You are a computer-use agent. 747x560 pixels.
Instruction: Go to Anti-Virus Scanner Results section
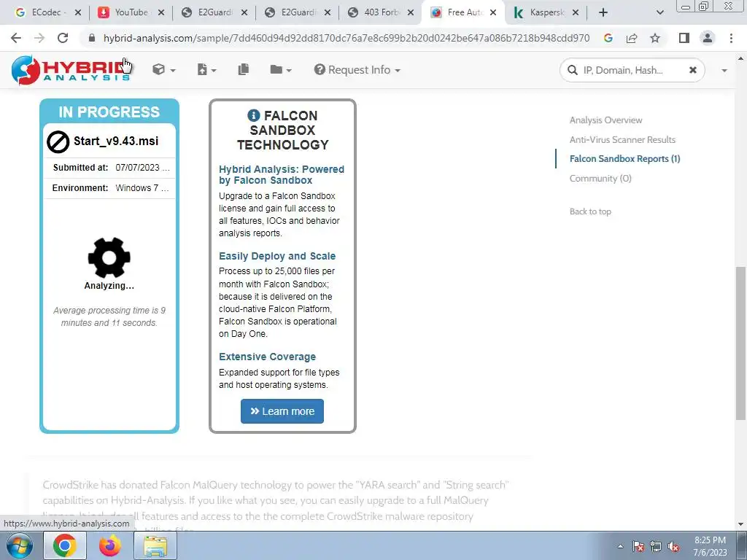622,139
